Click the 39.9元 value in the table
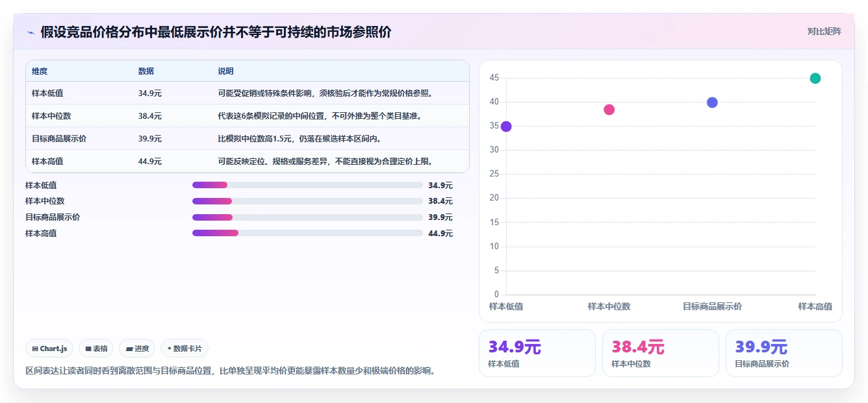This screenshot has height=403, width=868. 150,139
